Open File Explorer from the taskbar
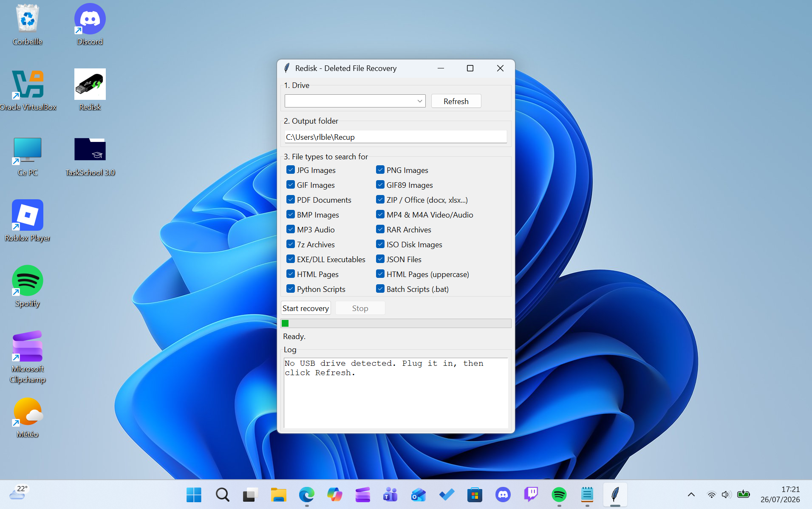Viewport: 812px width, 509px height. tap(278, 495)
